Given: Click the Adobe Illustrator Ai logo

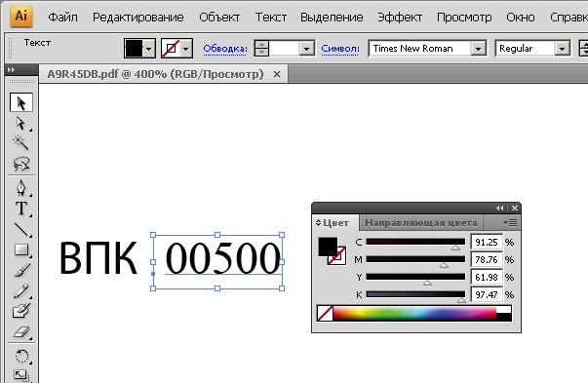Looking at the screenshot, I should coord(21,17).
